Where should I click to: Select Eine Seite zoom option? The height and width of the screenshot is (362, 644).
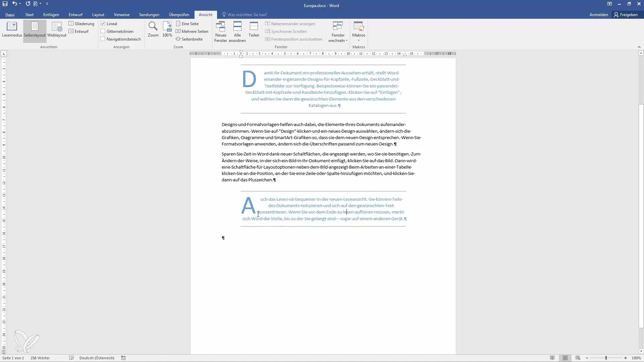click(187, 23)
